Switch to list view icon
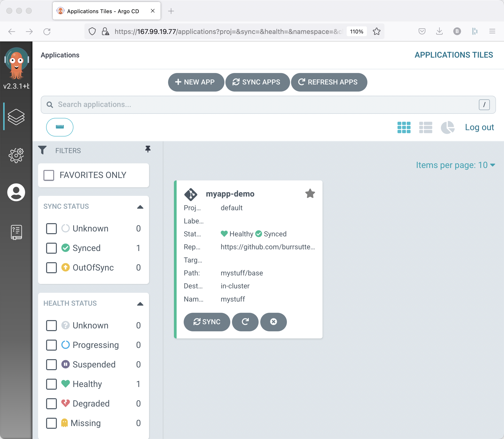 (x=425, y=127)
